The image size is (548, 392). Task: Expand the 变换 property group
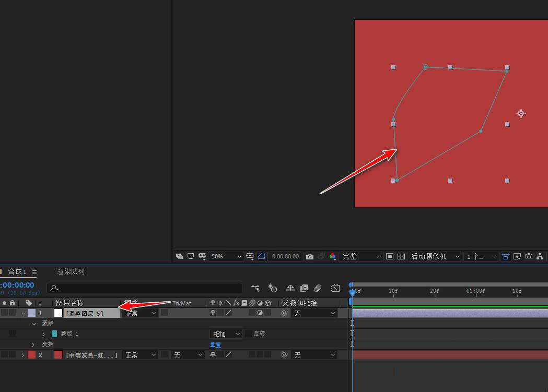pos(33,345)
